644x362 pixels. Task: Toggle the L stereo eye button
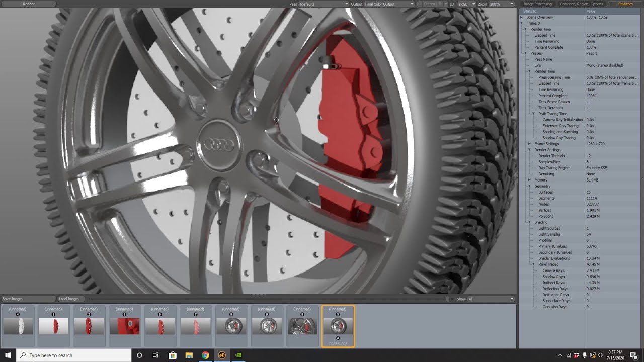pos(419,4)
